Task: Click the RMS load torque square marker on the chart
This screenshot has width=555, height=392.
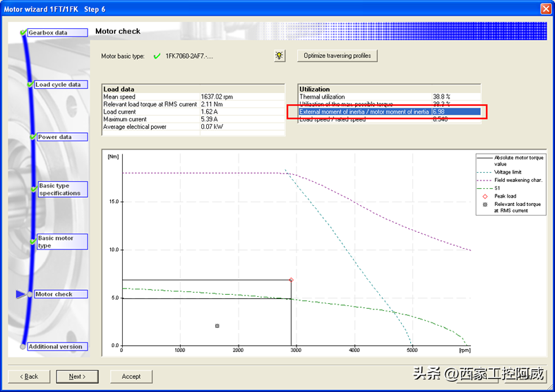Action: tap(217, 326)
